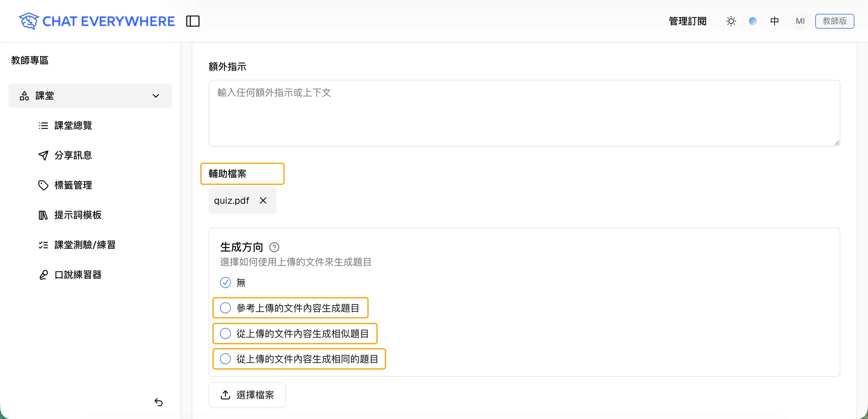Toggle the sidebar panel icon
This screenshot has width=868, height=419.
click(x=193, y=21)
